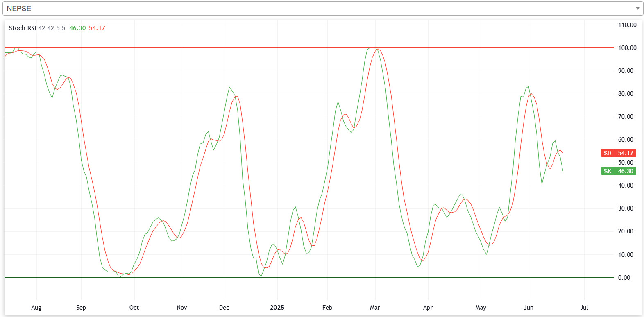Click the 60.00 scale value
Image resolution: width=644 pixels, height=317 pixels.
(x=626, y=140)
